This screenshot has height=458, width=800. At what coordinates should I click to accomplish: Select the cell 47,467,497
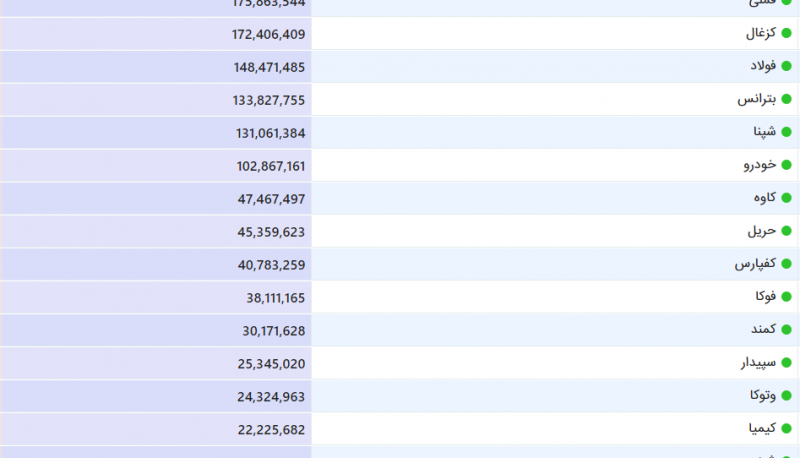(271, 199)
